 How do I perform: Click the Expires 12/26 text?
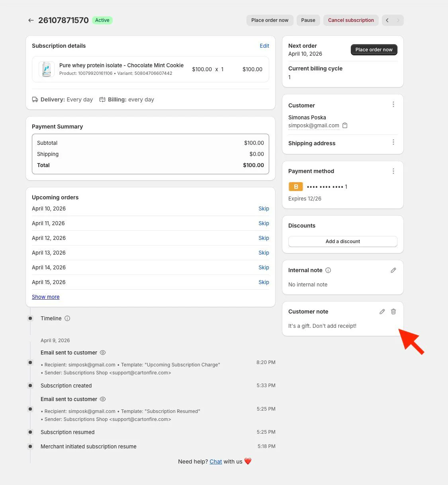pyautogui.click(x=305, y=199)
